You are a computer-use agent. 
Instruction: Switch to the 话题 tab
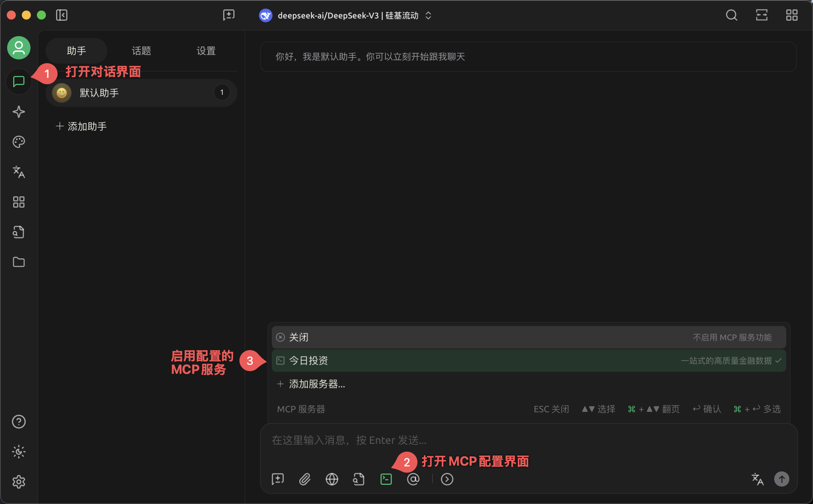141,51
